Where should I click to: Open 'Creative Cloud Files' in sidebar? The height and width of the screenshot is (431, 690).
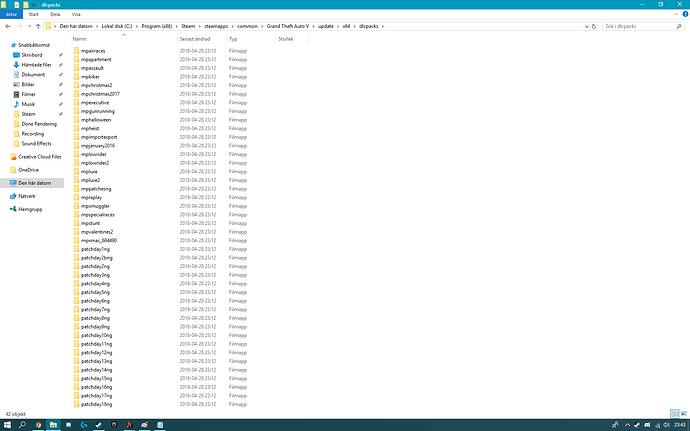[39, 157]
